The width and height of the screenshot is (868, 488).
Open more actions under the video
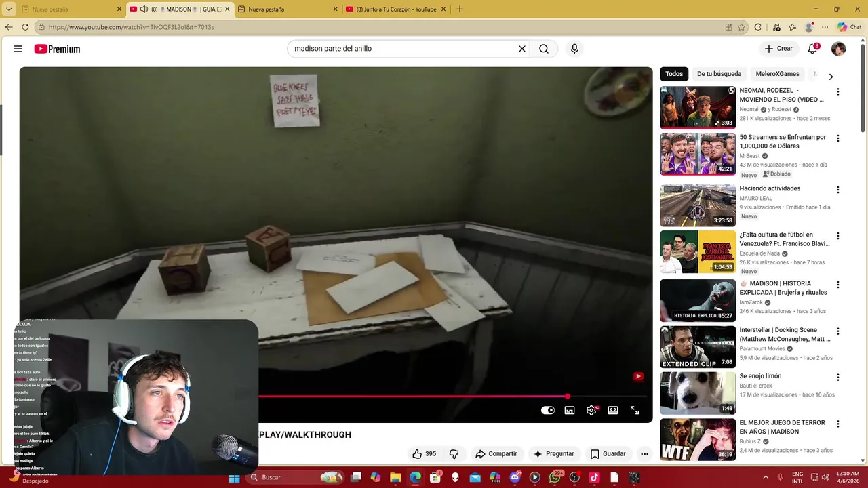click(x=644, y=453)
